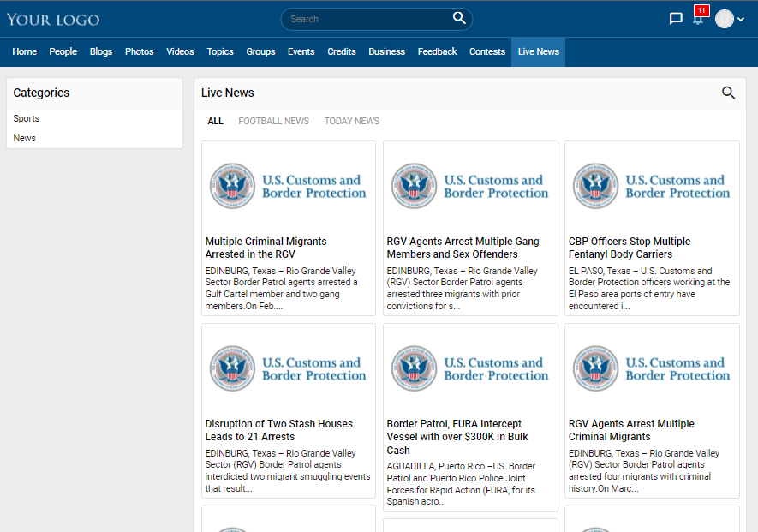Click summary text mentioning Gulf Cartel member

(281, 288)
